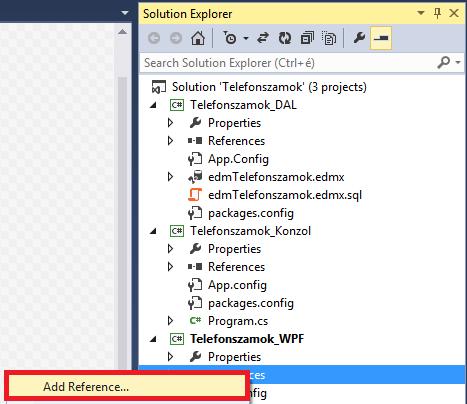The width and height of the screenshot is (467, 404).
Task: Click the editor vertical scrollbar thumb
Action: [123, 223]
